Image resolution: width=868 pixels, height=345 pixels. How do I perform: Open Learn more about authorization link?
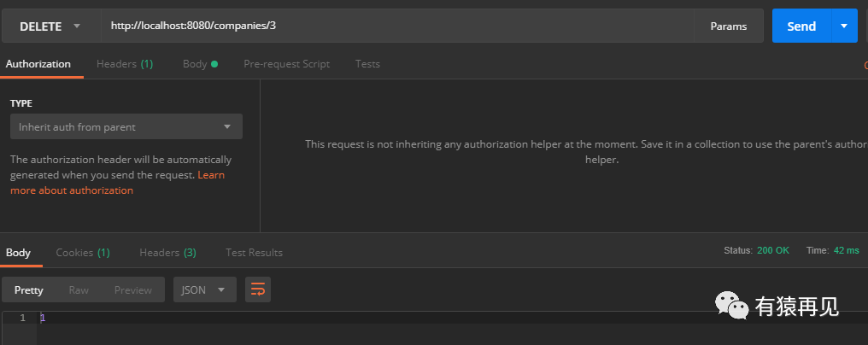[72, 190]
